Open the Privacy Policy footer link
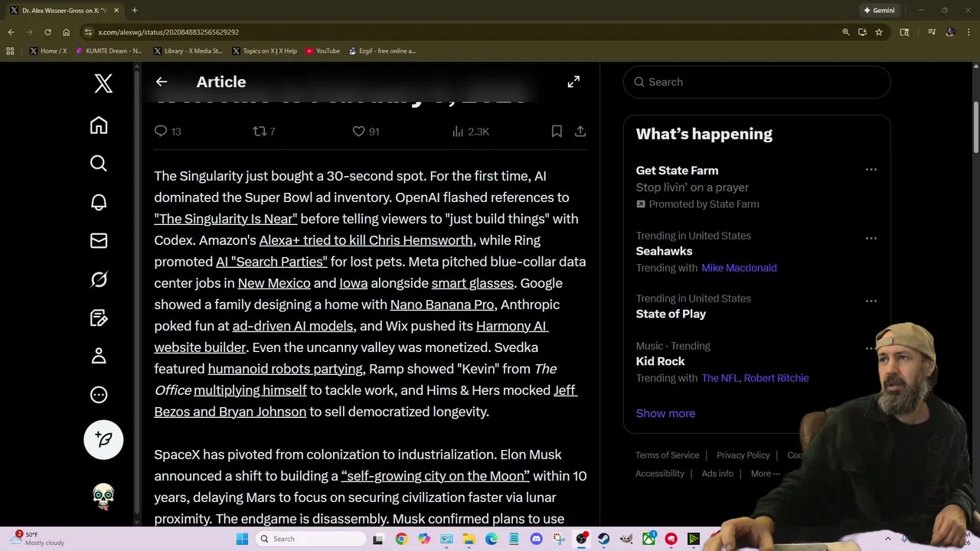Viewport: 980px width, 551px height. tap(743, 455)
